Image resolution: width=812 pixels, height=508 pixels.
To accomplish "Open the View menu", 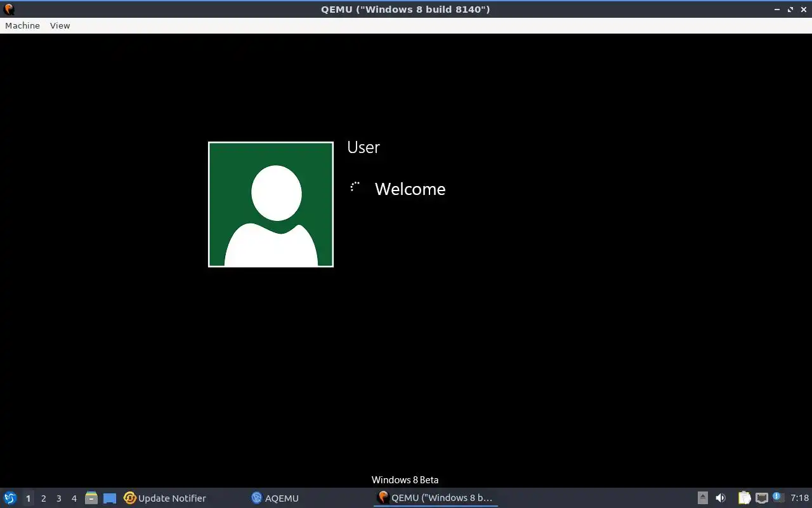I will coord(60,25).
